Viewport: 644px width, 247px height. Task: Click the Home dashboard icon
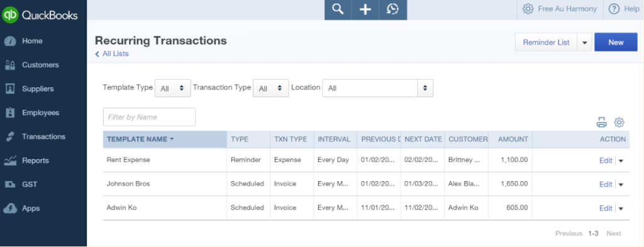(10, 41)
